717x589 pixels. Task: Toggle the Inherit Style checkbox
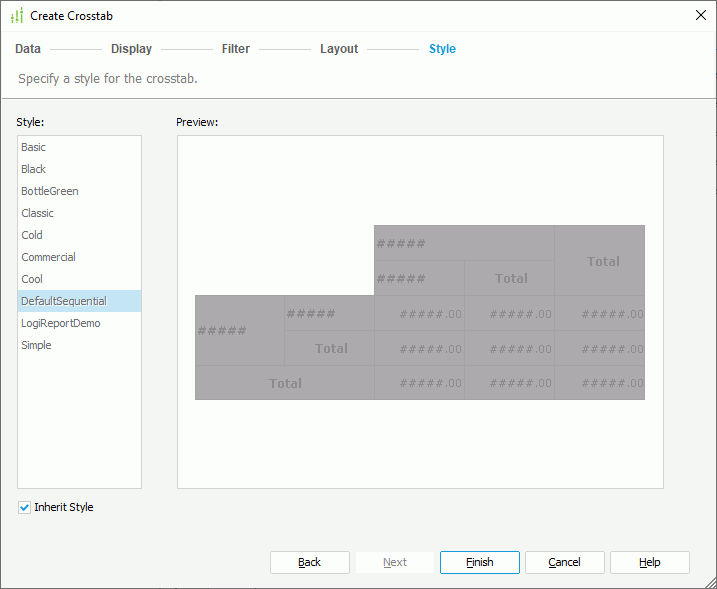[x=24, y=507]
